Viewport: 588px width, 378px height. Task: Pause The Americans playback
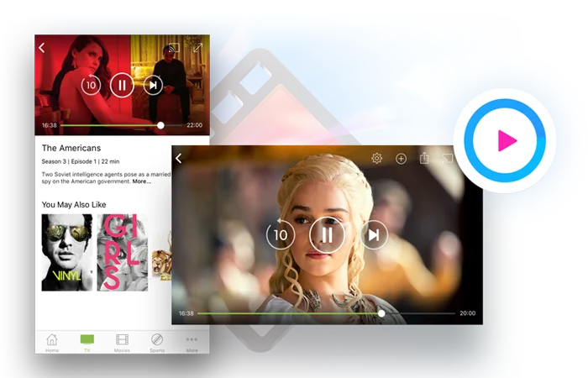[122, 85]
